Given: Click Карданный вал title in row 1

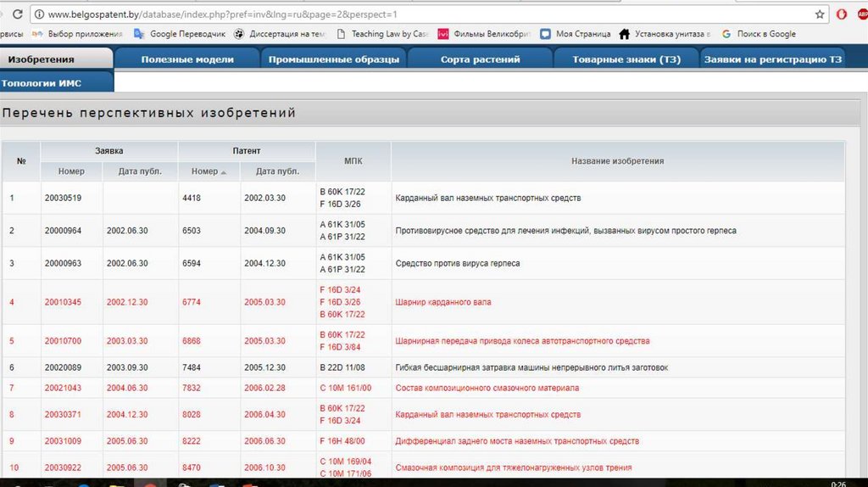Looking at the screenshot, I should click(487, 198).
